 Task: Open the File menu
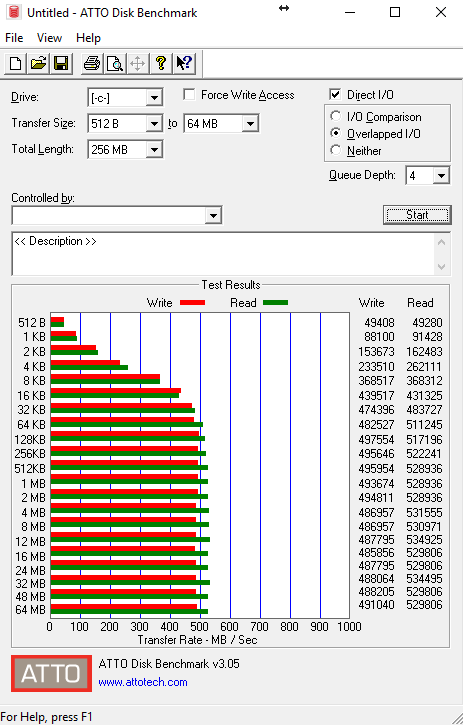click(14, 38)
